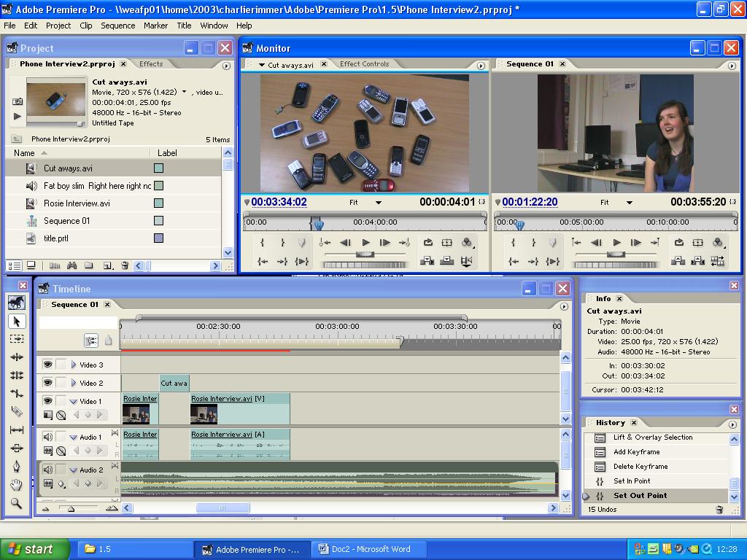Switch to Doc2 - Microsoft Word taskbar button
This screenshot has width=747, height=560.
tap(368, 549)
